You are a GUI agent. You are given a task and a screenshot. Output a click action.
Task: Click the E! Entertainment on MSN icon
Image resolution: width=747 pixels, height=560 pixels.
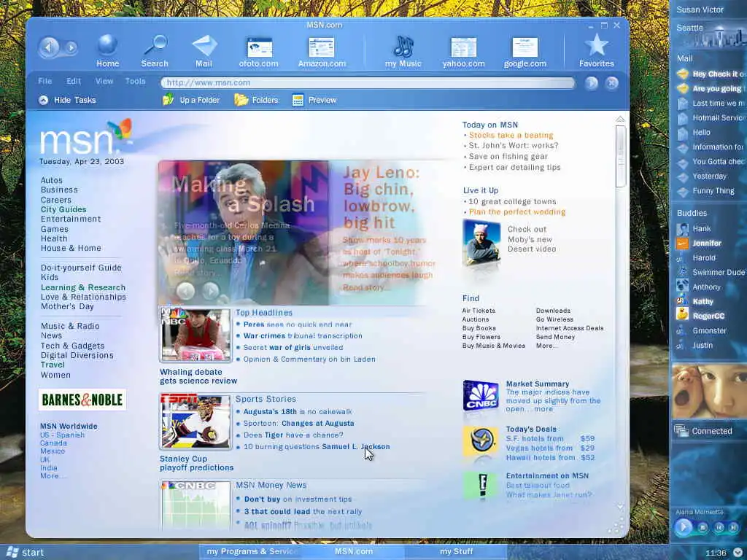click(x=481, y=486)
